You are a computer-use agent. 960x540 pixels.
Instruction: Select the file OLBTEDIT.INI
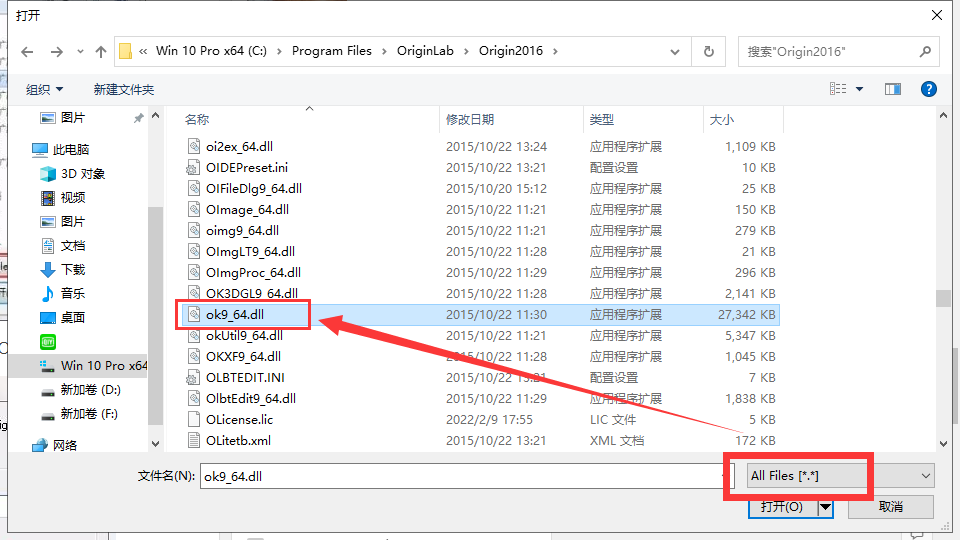[245, 377]
